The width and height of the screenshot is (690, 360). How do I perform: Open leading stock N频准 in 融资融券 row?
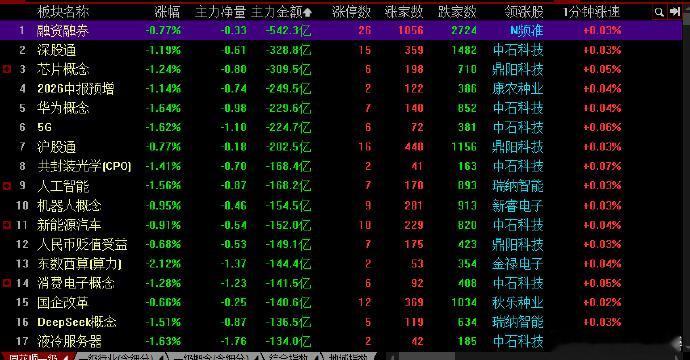pos(526,30)
